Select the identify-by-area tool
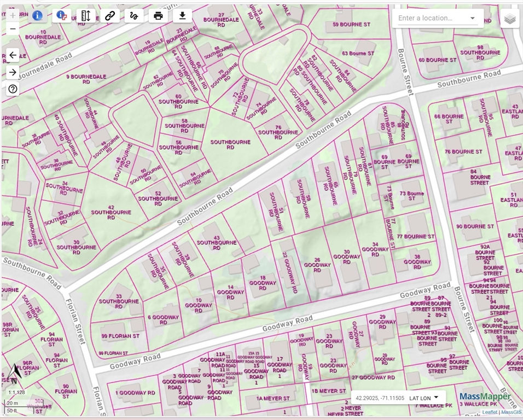The width and height of the screenshot is (523, 420). pyautogui.click(x=61, y=15)
